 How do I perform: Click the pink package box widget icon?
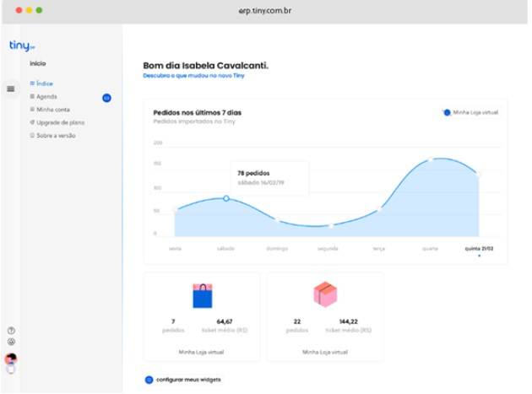tap(325, 294)
